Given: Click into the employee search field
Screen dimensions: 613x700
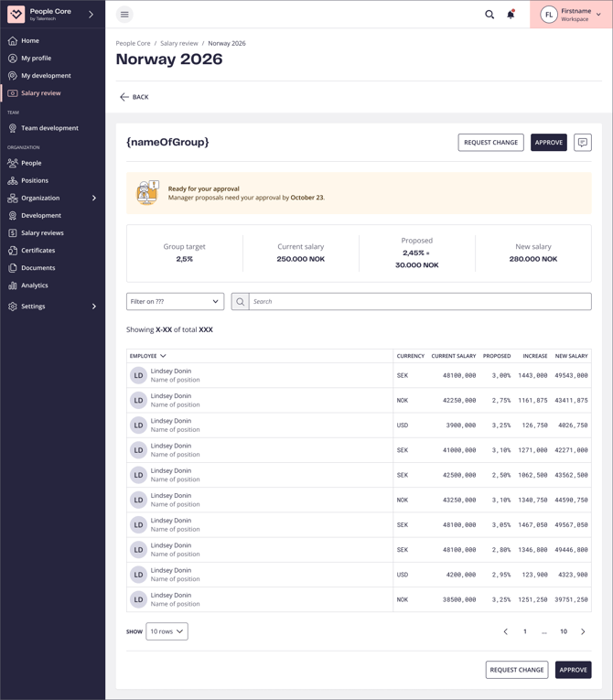Looking at the screenshot, I should tap(419, 301).
